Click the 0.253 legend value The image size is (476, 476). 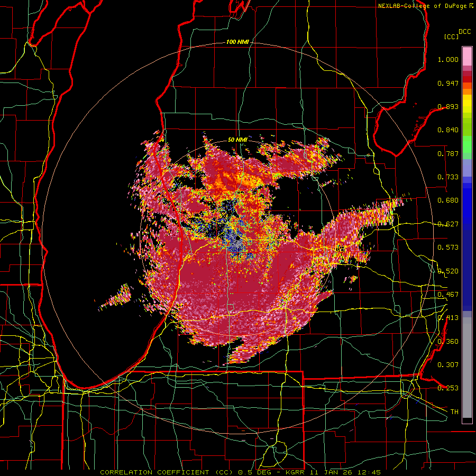[x=448, y=388]
